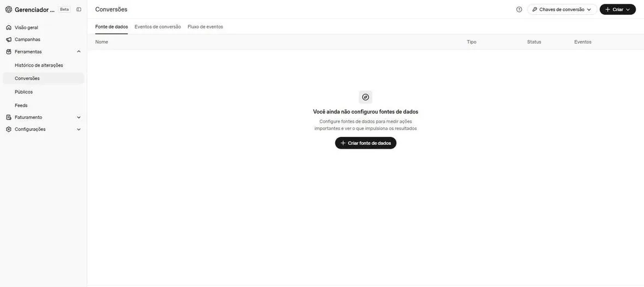Screen dimensions: 644x287
Task: Open the Criar dropdown chevron
Action: (x=628, y=9)
